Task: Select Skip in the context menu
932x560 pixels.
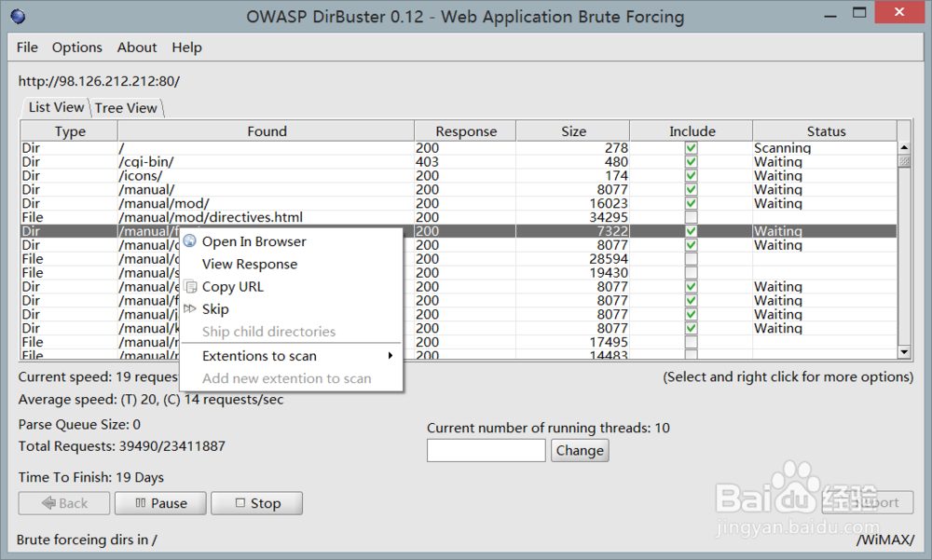Action: tap(215, 309)
